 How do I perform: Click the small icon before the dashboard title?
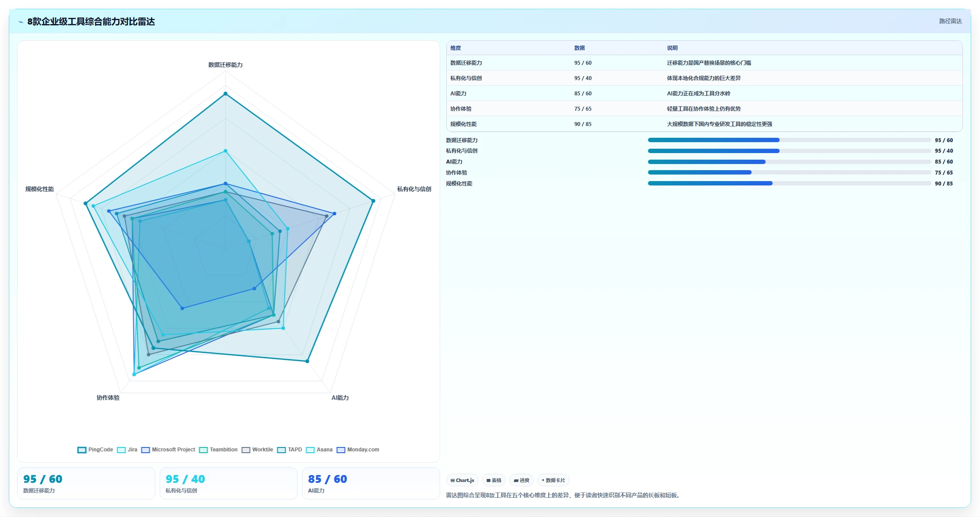click(x=21, y=22)
